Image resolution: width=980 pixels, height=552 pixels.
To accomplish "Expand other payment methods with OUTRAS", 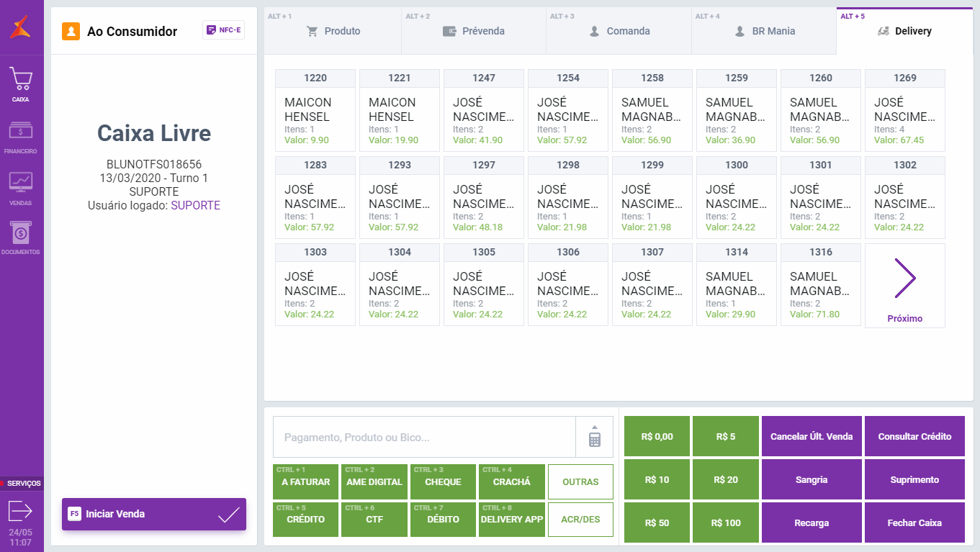I will point(580,482).
